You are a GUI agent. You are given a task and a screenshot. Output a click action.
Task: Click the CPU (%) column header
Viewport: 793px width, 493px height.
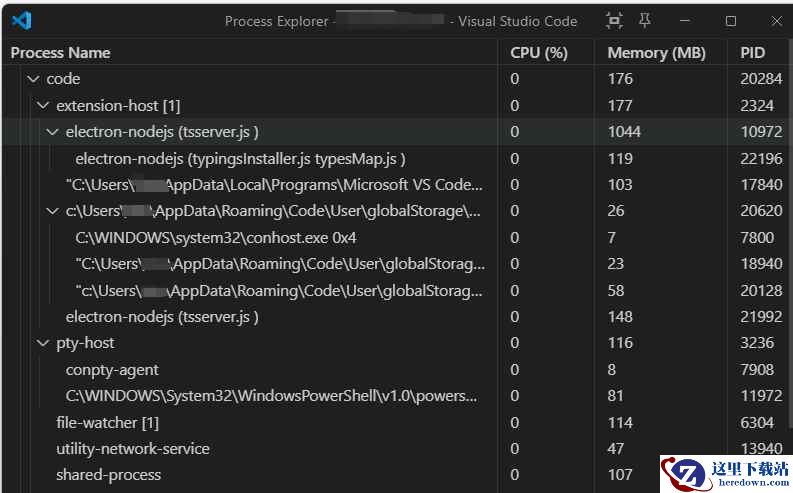point(538,53)
